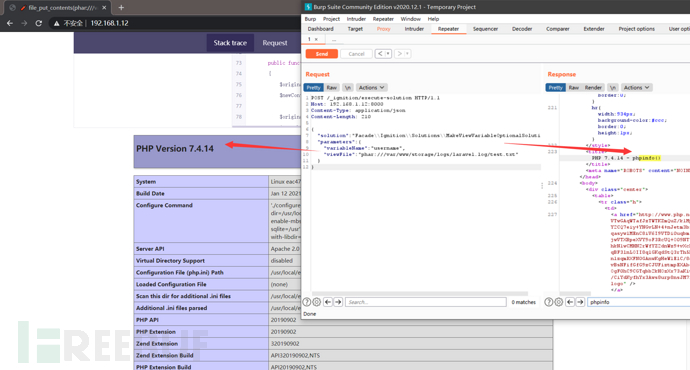
Task: Click the POST /_ignition/execute-solution request line
Action: pos(375,98)
